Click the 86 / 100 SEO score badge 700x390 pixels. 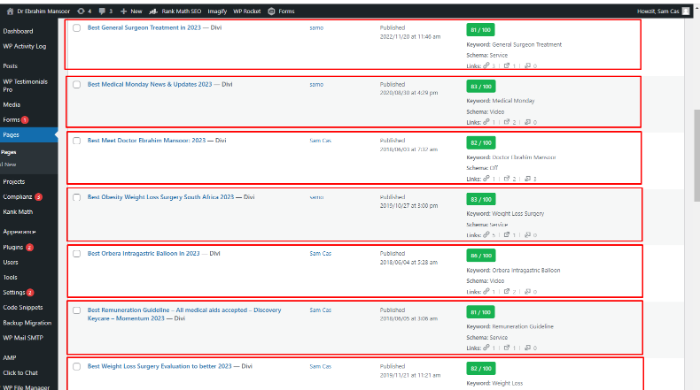click(481, 256)
